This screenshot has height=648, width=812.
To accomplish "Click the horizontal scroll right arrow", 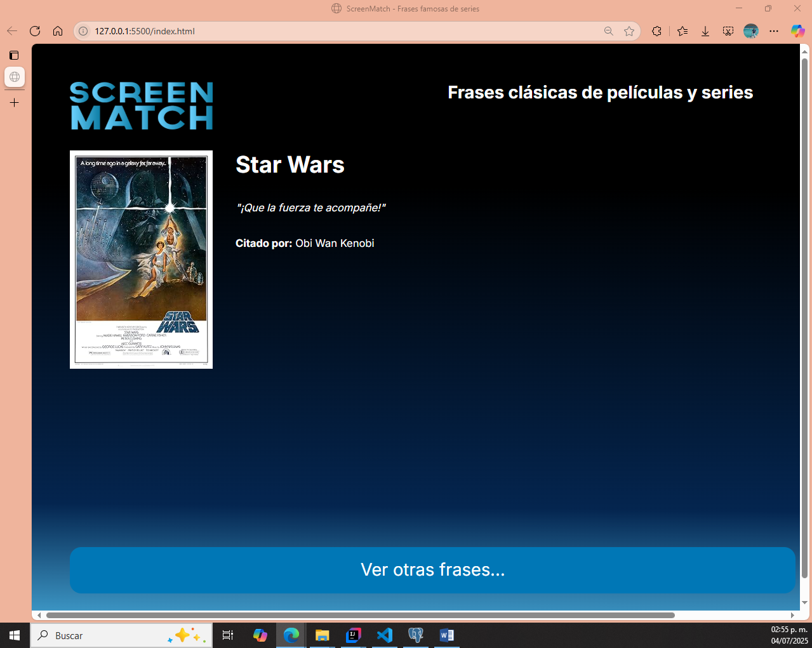I will coord(792,615).
